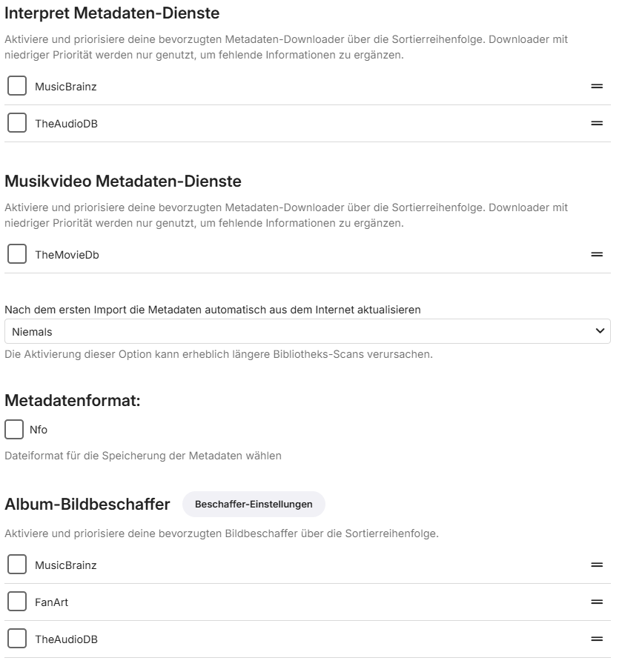Enable TheAudioDB under Album-Bildbeschaffer
The width and height of the screenshot is (622, 672).
pos(16,639)
